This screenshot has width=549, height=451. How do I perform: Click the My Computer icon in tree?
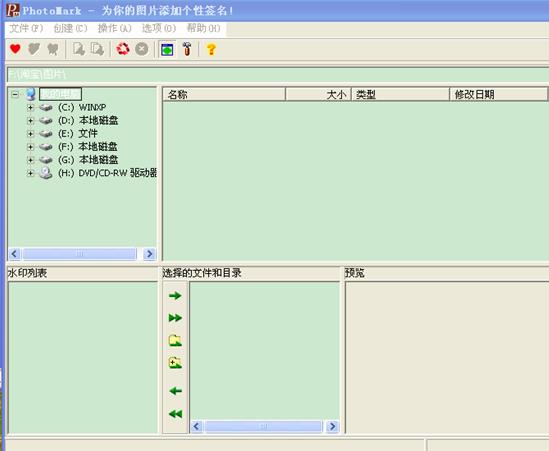pyautogui.click(x=30, y=94)
